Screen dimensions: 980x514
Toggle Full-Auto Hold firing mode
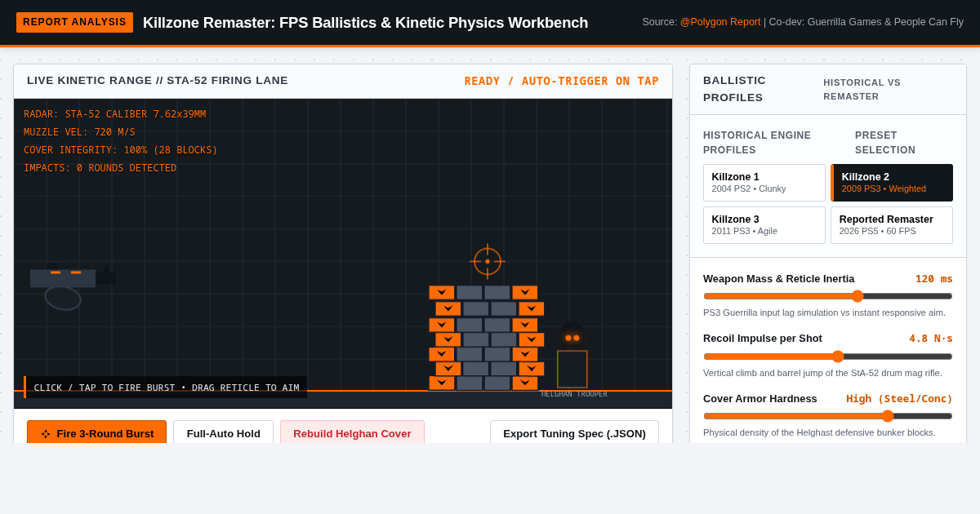click(x=223, y=433)
